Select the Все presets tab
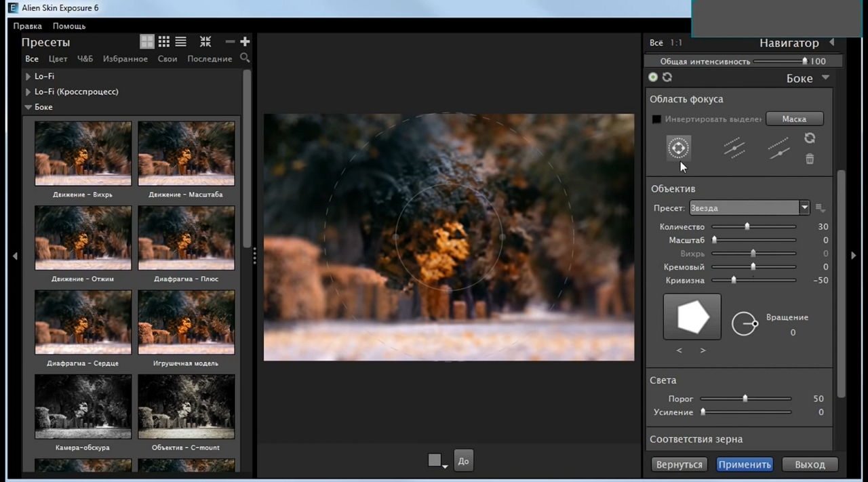868x482 pixels. pos(32,59)
